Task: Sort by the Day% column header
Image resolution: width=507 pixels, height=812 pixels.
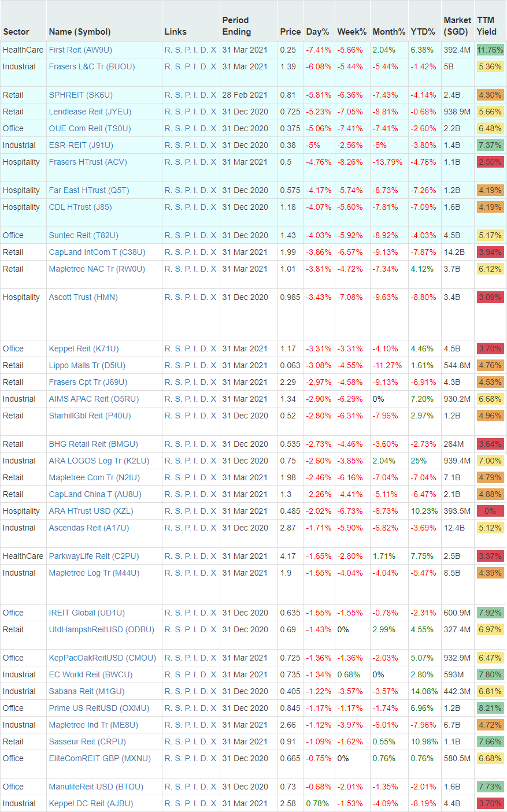Action: [x=317, y=32]
